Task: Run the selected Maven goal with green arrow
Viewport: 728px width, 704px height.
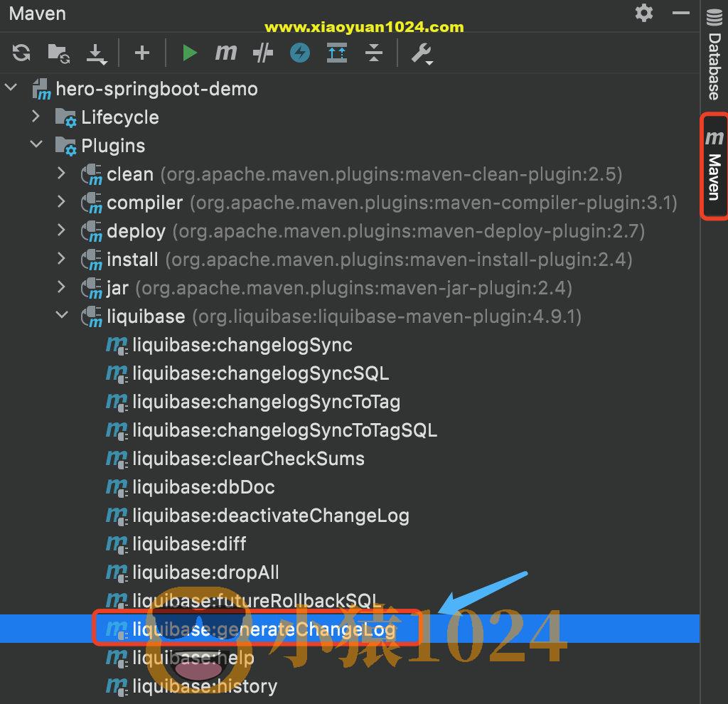Action: point(189,53)
